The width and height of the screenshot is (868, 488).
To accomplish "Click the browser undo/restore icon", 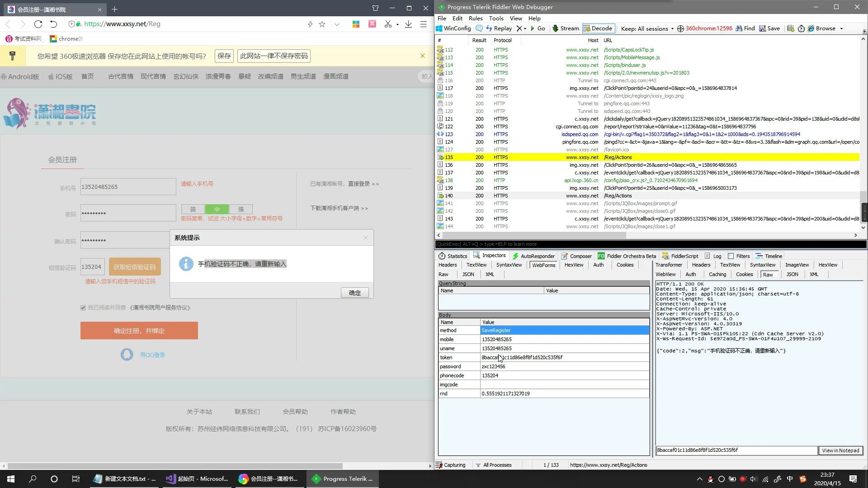I will click(x=53, y=24).
